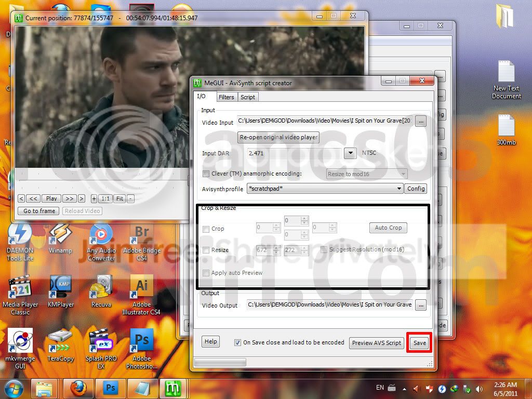Open the 300mb text file on desktop
This screenshot has width=532, height=399.
pos(506,130)
